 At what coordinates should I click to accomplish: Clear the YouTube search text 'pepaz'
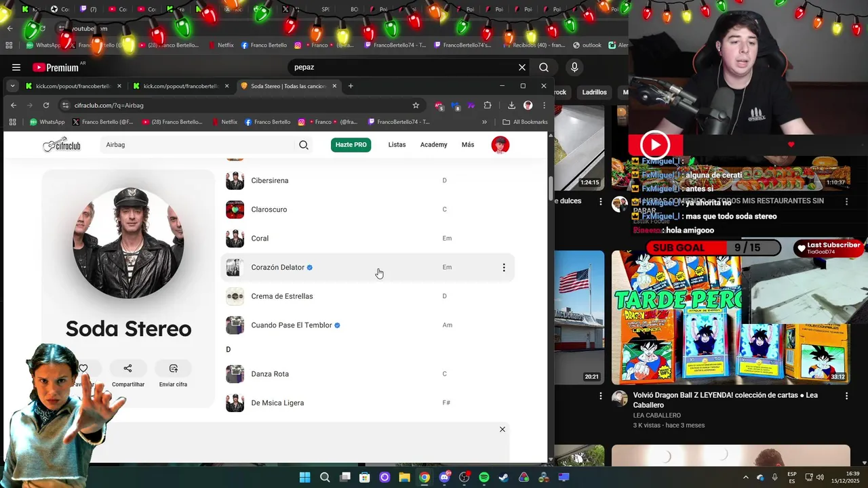[x=522, y=67]
